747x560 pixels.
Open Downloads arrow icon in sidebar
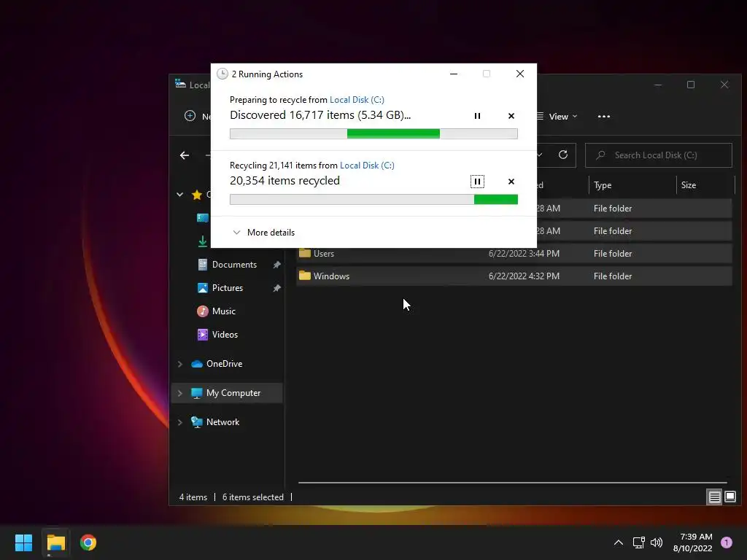pos(203,241)
